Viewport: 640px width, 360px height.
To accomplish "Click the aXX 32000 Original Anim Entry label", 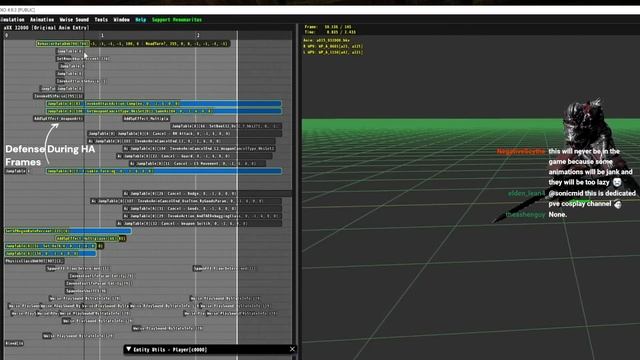I will 46,28.
